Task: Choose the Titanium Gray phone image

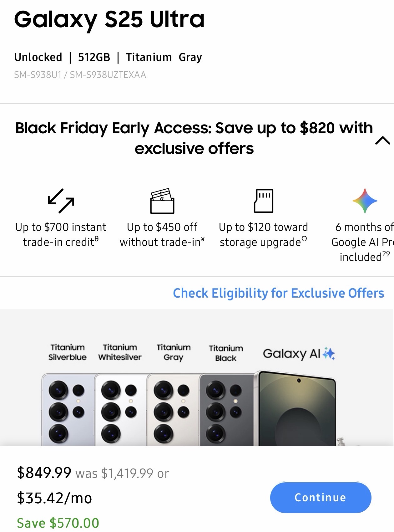Action: coord(173,409)
